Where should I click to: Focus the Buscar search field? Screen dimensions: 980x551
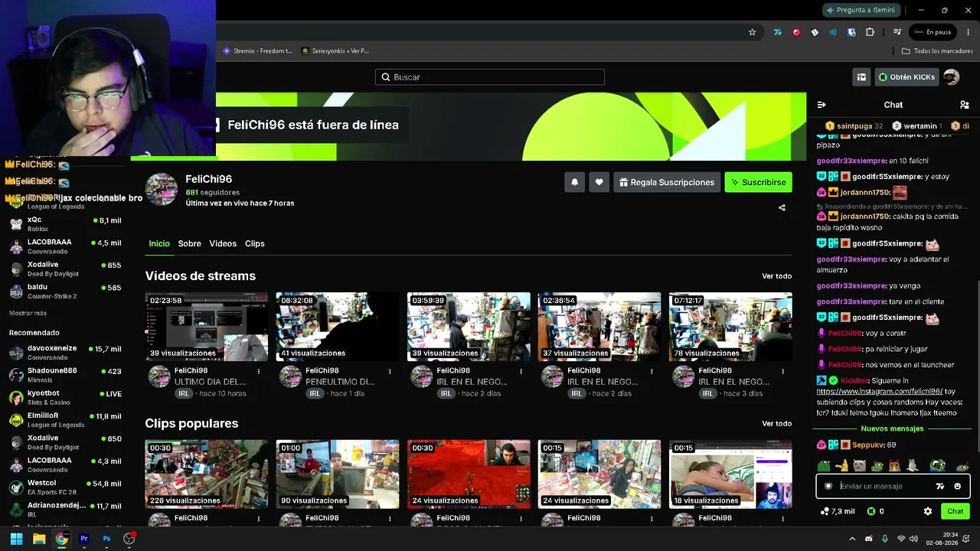tap(490, 77)
